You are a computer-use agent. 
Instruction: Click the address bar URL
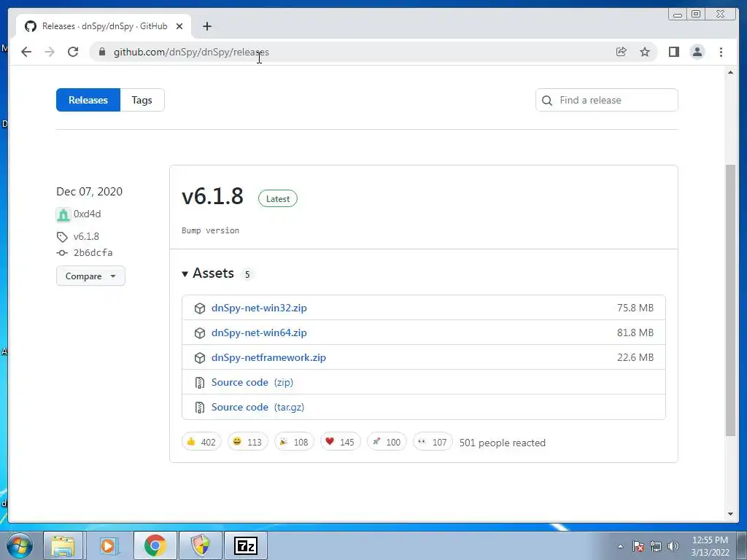pos(191,52)
